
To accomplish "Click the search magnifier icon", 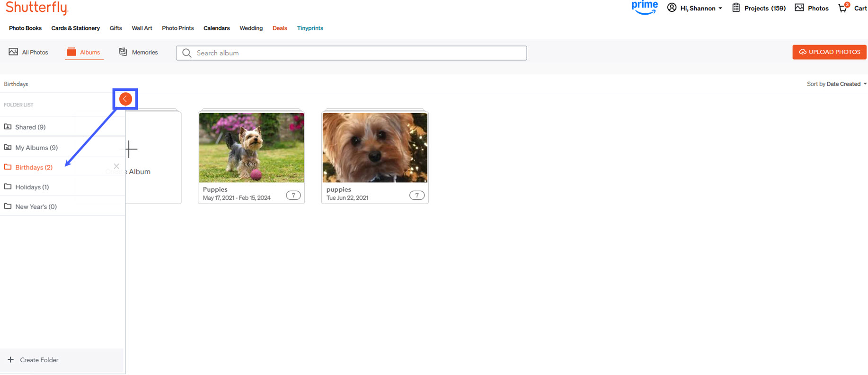I will point(187,53).
